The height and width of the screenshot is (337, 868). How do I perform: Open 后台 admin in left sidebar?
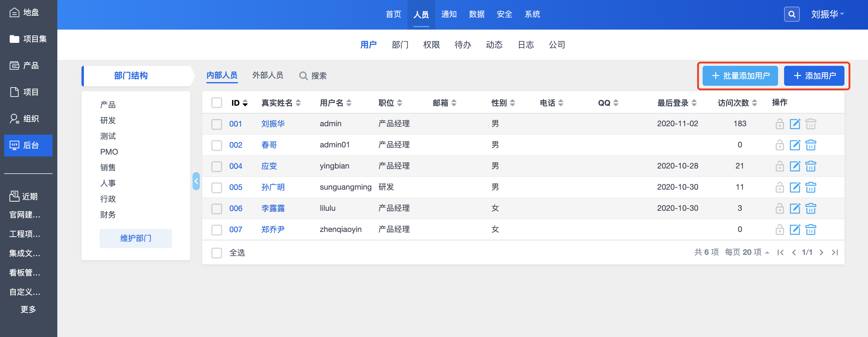coord(28,145)
